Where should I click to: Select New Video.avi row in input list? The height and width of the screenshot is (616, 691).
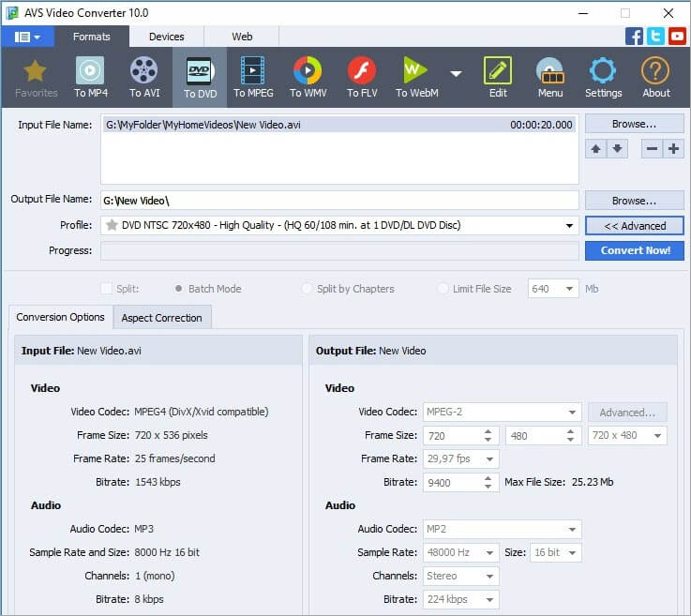pos(339,125)
